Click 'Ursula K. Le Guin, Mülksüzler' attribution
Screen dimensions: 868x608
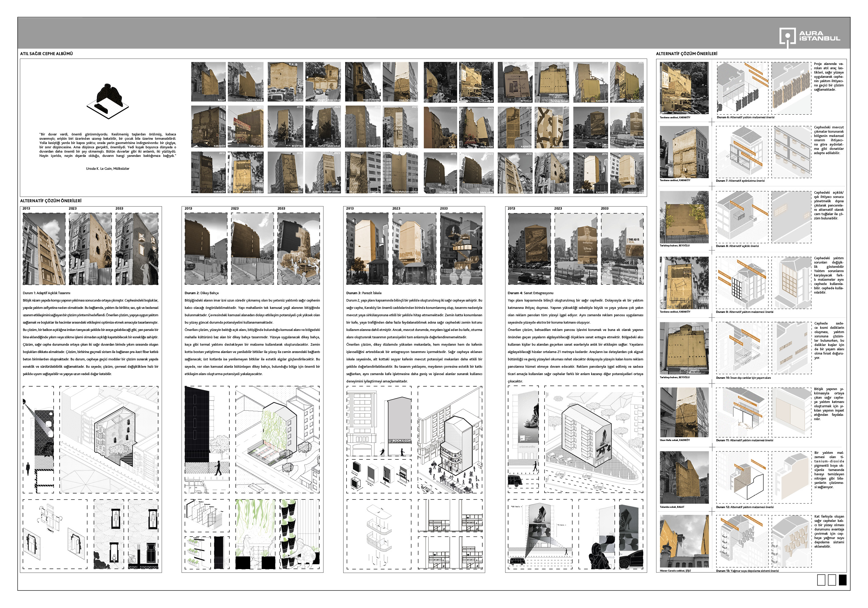(107, 169)
